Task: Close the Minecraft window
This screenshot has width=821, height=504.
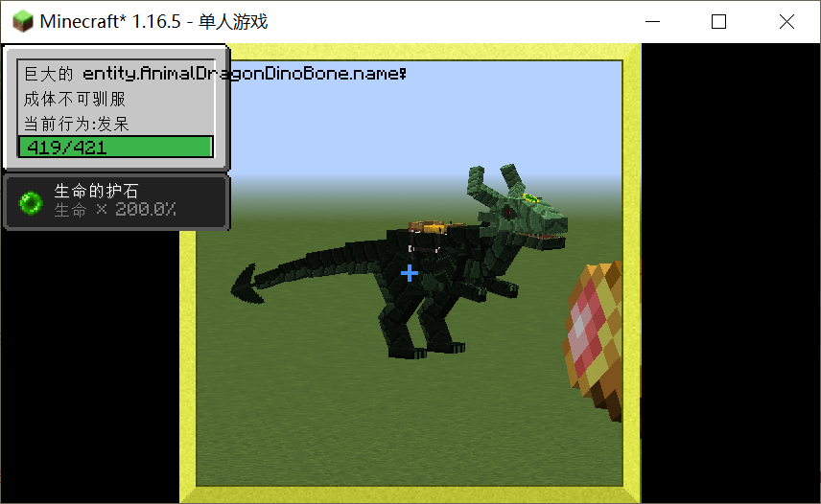Action: [786, 21]
